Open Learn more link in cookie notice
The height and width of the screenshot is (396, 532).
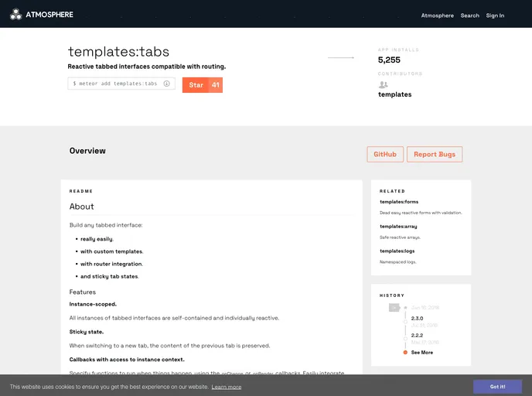226,387
